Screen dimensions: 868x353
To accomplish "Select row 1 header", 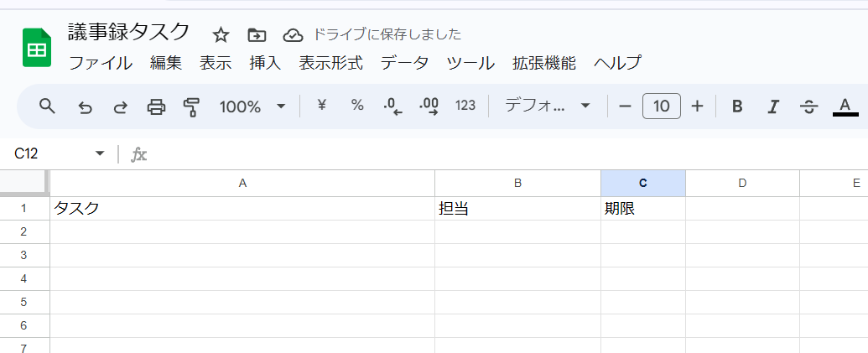I will click(x=24, y=209).
